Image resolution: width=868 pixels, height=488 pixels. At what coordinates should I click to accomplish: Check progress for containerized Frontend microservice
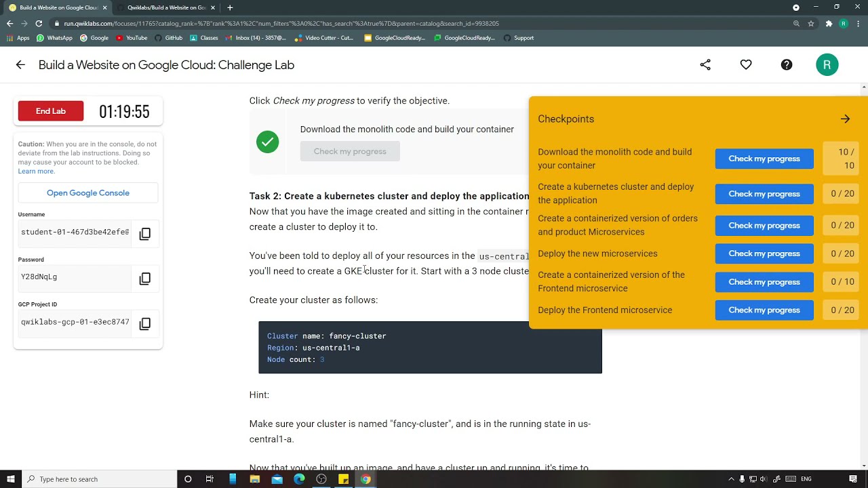click(x=764, y=282)
